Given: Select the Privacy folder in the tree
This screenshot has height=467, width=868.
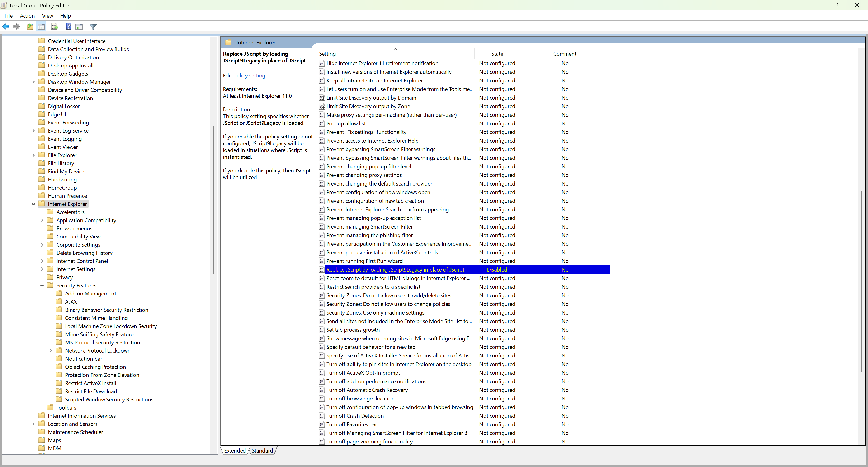Looking at the screenshot, I should coord(64,277).
